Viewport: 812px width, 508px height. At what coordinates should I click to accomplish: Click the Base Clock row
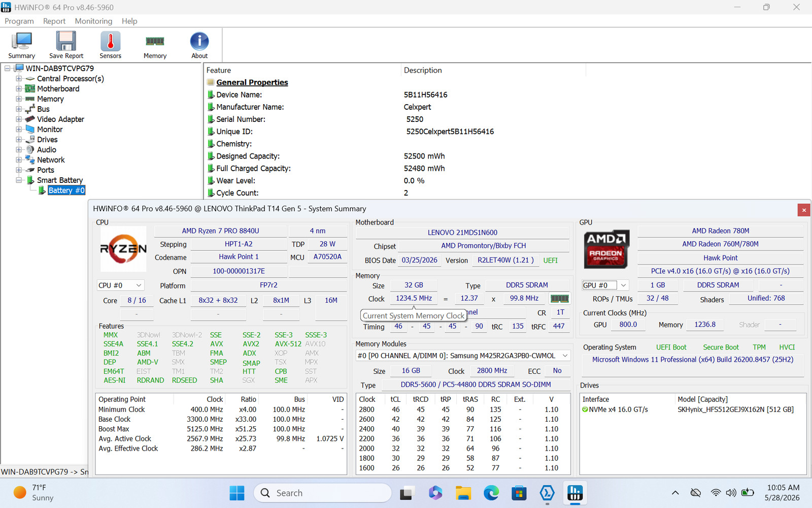[221, 419]
